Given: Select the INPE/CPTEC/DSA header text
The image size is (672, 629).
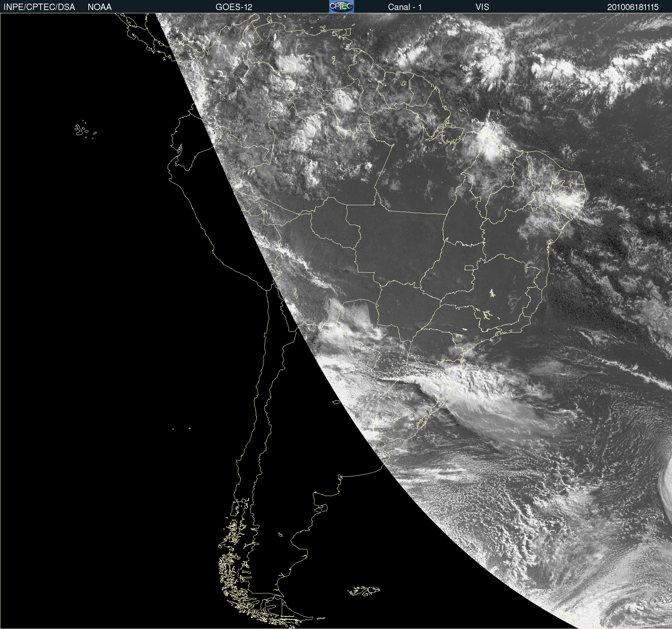Looking at the screenshot, I should point(39,7).
